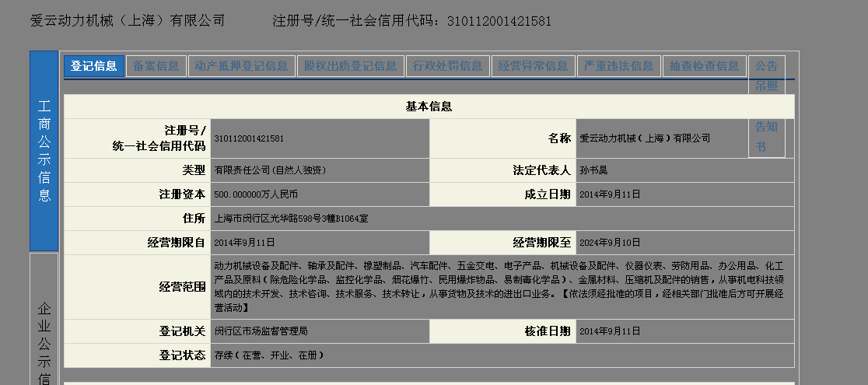Viewport: 868px width, 385px height.
Task: Click the address text 上海市闵行区光华路598号
Action: click(x=291, y=219)
